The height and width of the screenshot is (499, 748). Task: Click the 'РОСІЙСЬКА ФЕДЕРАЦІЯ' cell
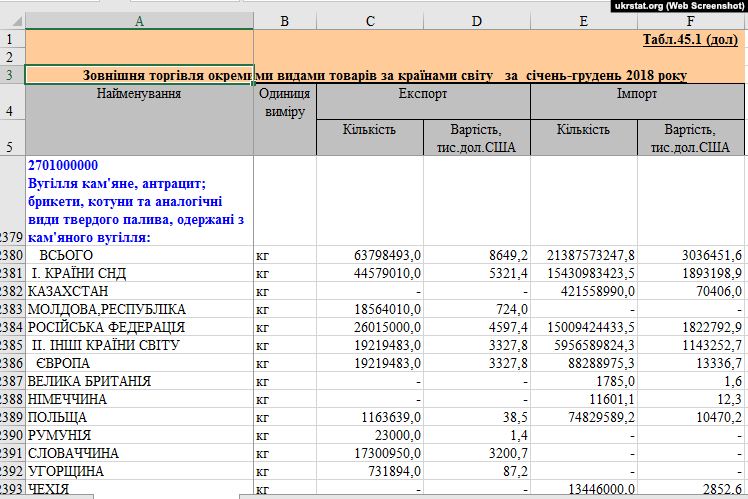tap(139, 327)
